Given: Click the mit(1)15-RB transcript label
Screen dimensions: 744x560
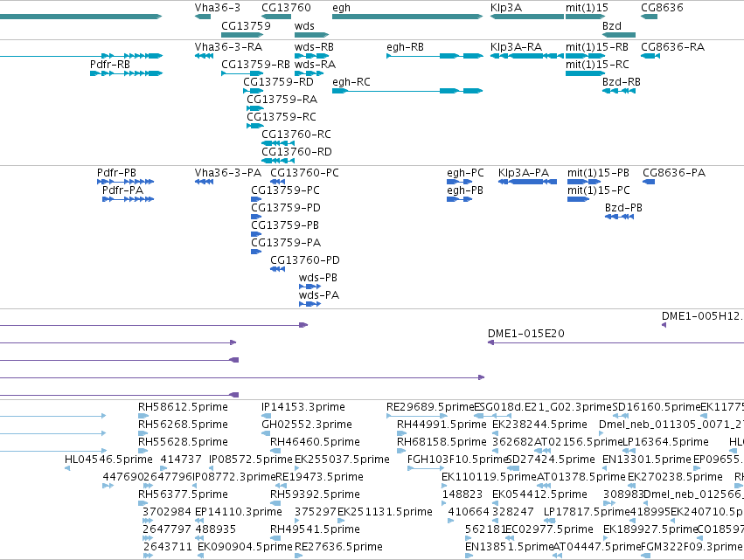Looking at the screenshot, I should coord(597,47).
